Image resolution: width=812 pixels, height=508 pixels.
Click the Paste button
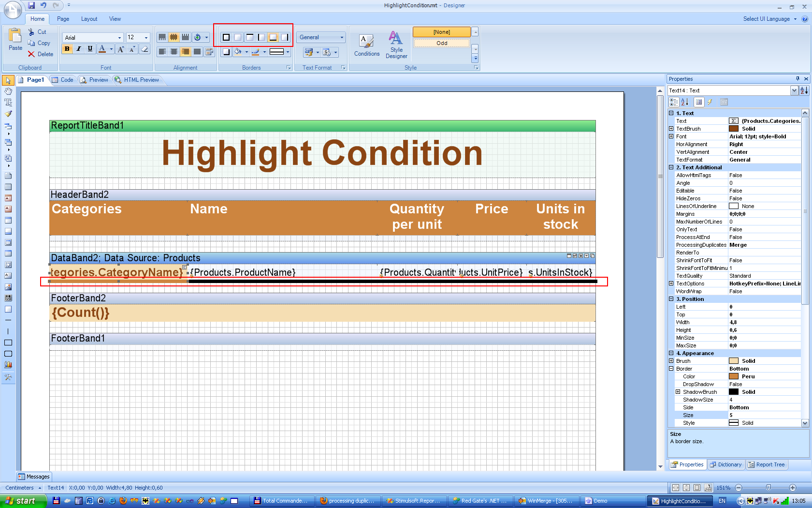(15, 40)
